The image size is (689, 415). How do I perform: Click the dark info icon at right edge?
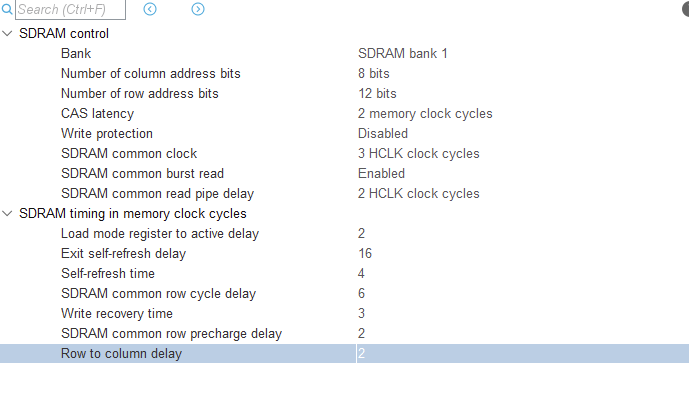(685, 8)
